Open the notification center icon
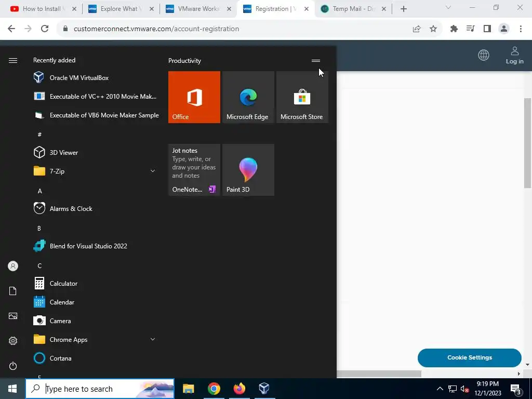532x399 pixels. coord(516,389)
